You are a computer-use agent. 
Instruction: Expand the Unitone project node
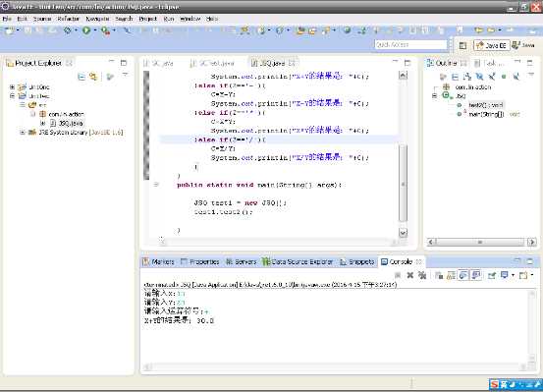tap(12, 87)
